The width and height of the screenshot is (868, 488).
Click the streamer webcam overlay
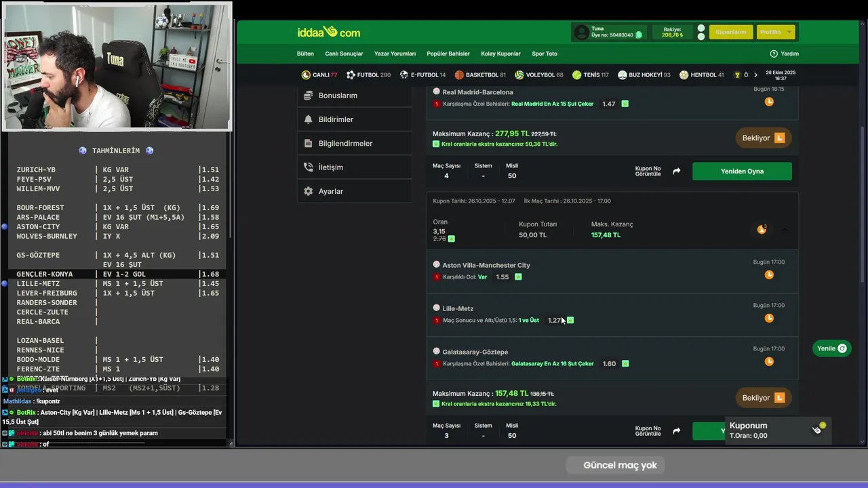tap(117, 66)
